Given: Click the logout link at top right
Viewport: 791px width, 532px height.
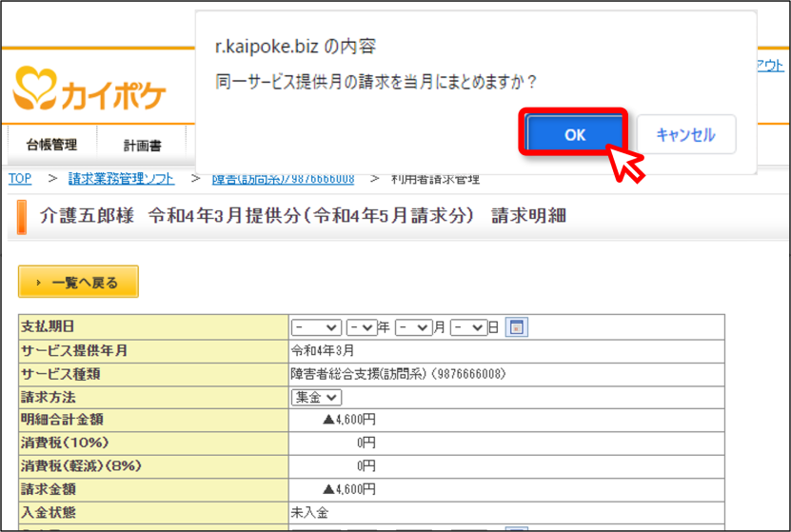Looking at the screenshot, I should [770, 65].
